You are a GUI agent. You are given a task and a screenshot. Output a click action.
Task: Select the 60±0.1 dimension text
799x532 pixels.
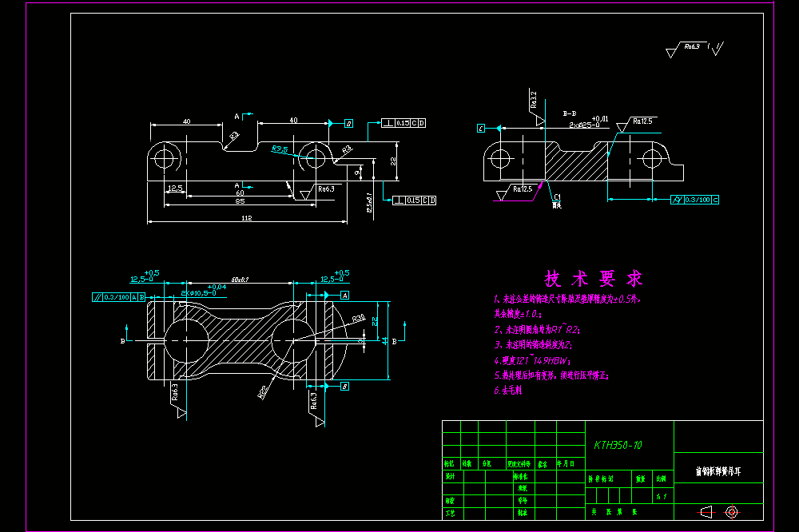coord(240,280)
